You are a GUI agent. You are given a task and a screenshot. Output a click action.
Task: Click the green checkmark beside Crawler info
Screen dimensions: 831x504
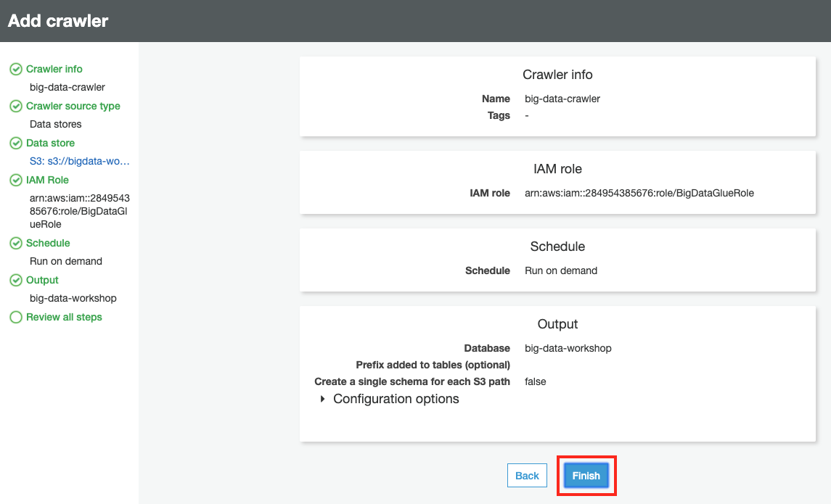coord(15,69)
